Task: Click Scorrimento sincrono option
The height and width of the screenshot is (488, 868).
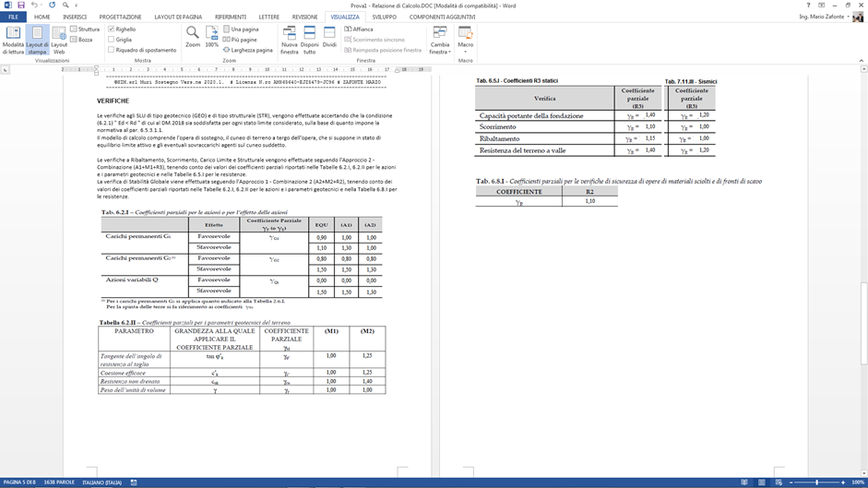Action: [375, 40]
